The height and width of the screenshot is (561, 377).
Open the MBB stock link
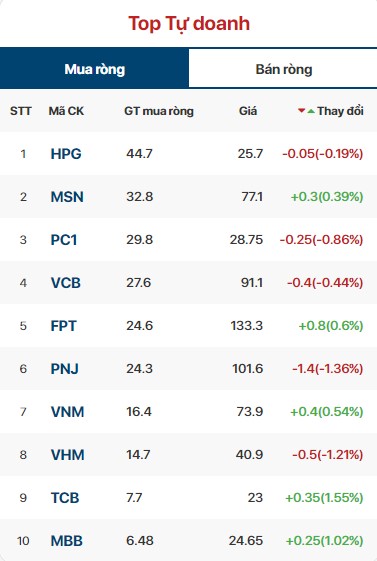(x=67, y=541)
